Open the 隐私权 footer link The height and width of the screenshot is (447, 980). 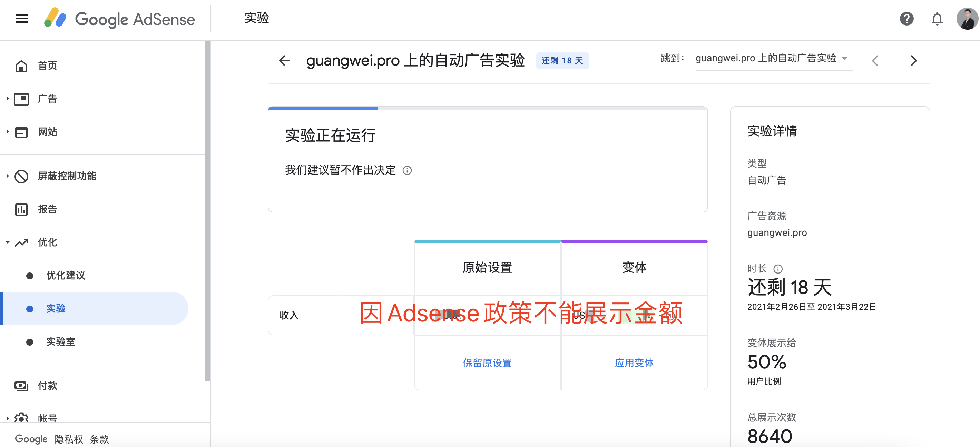(x=69, y=439)
